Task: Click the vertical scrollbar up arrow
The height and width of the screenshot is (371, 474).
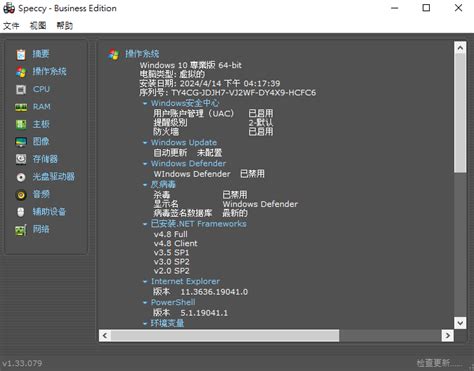Action: click(x=460, y=48)
